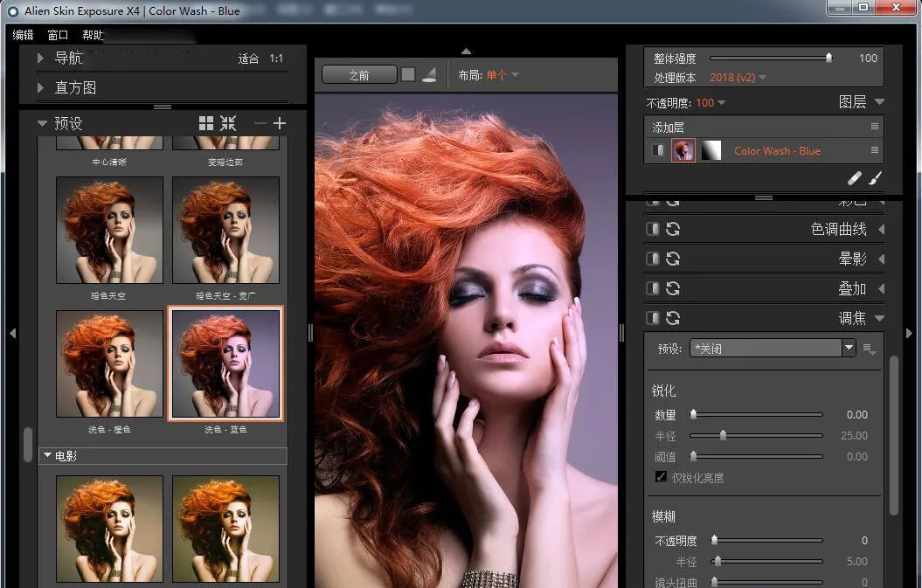Image resolution: width=922 pixels, height=588 pixels.
Task: Select the 暗色天空 - 宽广 preset thumbnail
Action: [x=225, y=230]
